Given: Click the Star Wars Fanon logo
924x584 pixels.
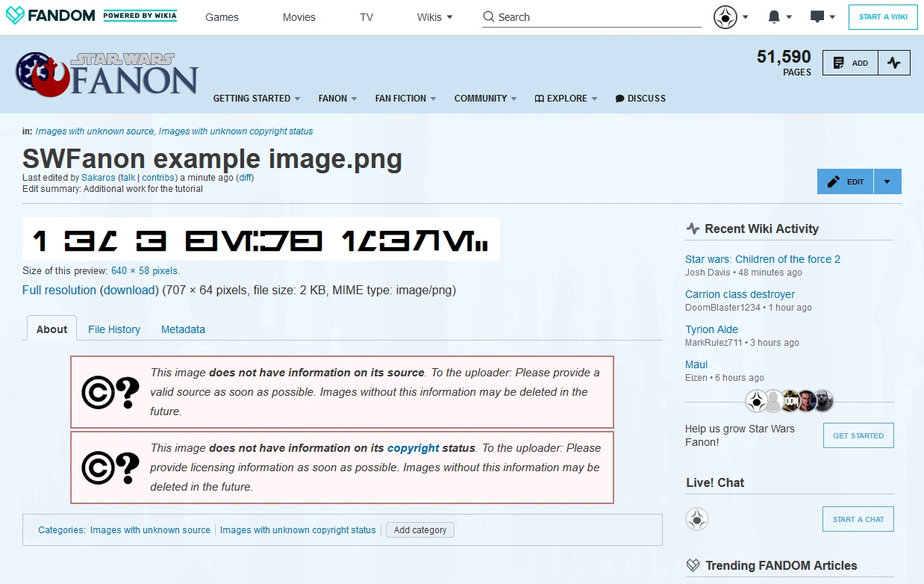Looking at the screenshot, I should point(107,74).
